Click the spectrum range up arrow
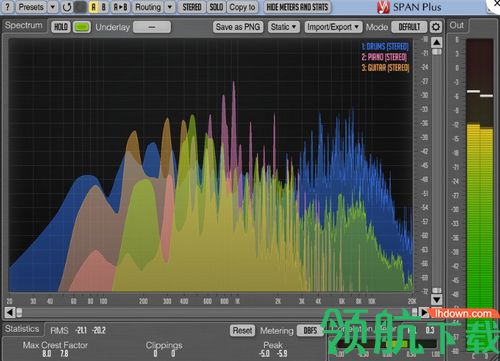This screenshot has width=500, height=361. (437, 42)
